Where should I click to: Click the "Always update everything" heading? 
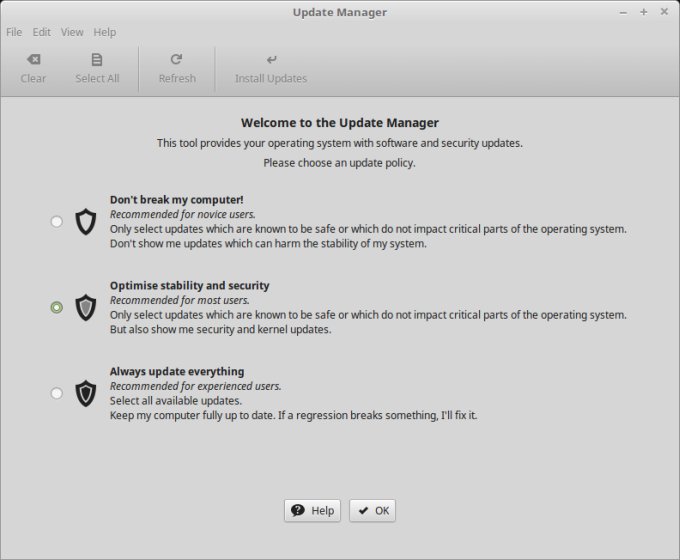pyautogui.click(x=177, y=371)
